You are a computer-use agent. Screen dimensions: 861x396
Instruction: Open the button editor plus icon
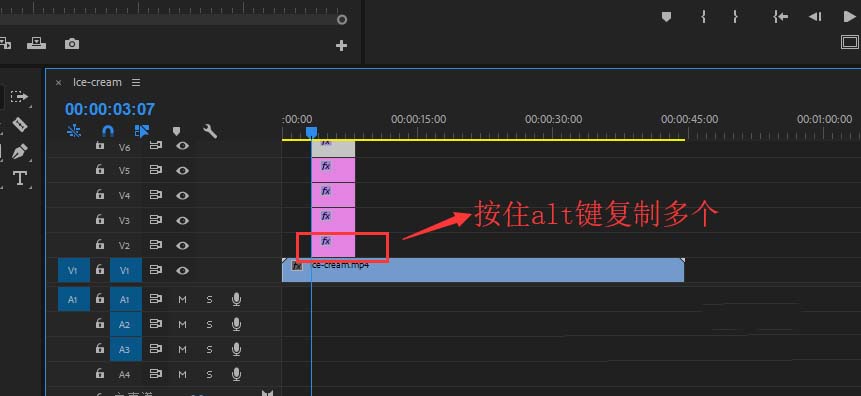tap(342, 46)
